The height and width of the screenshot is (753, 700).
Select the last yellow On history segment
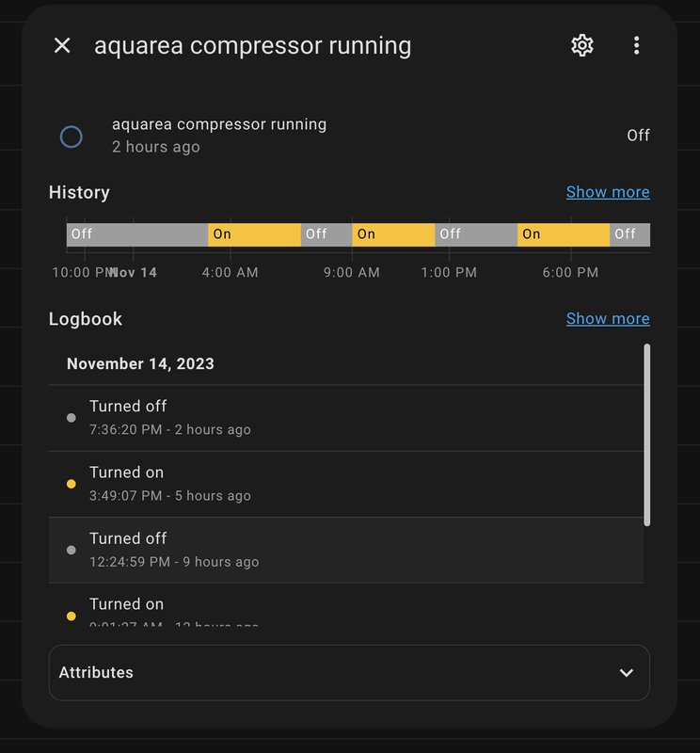(563, 234)
